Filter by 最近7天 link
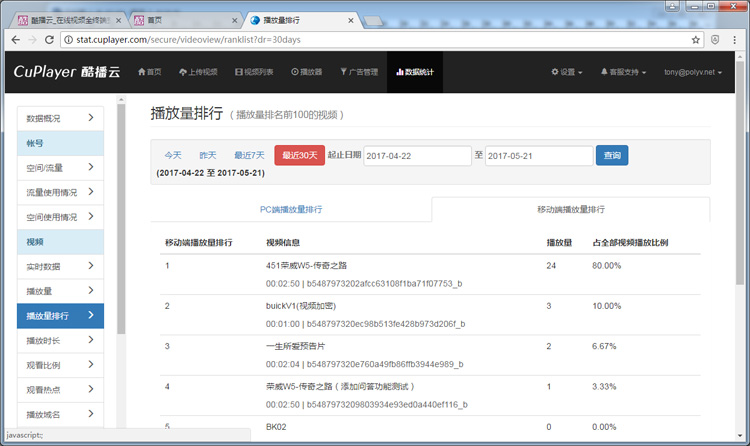Image resolution: width=750 pixels, height=446 pixels. tap(249, 155)
